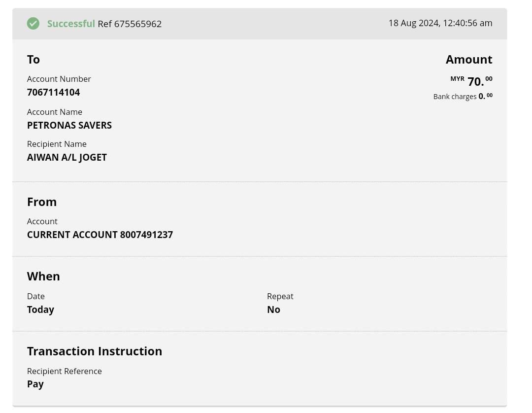Click the green success checkmark icon
The width and height of the screenshot is (532, 413).
(x=33, y=23)
